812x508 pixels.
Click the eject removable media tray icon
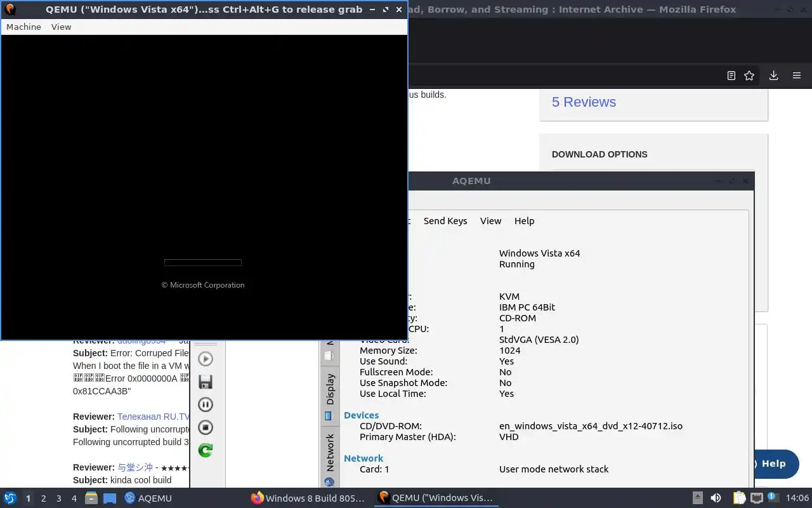point(697,498)
